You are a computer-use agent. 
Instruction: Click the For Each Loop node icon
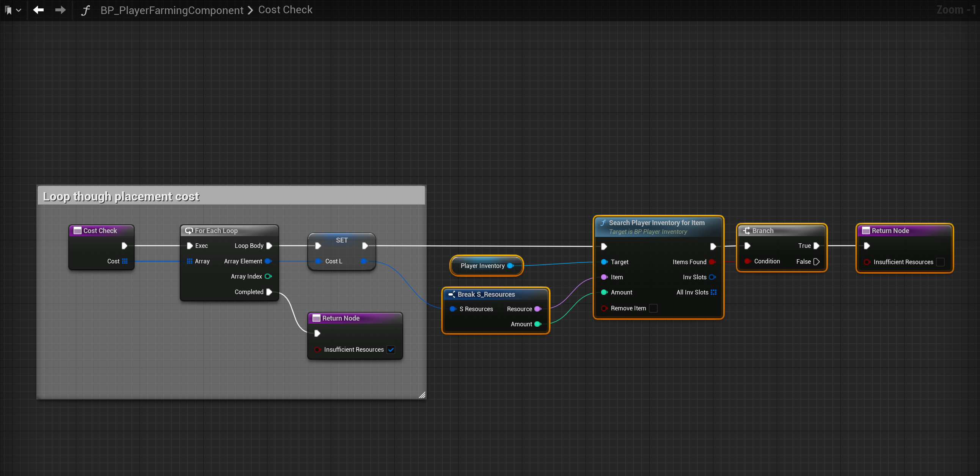pos(189,231)
